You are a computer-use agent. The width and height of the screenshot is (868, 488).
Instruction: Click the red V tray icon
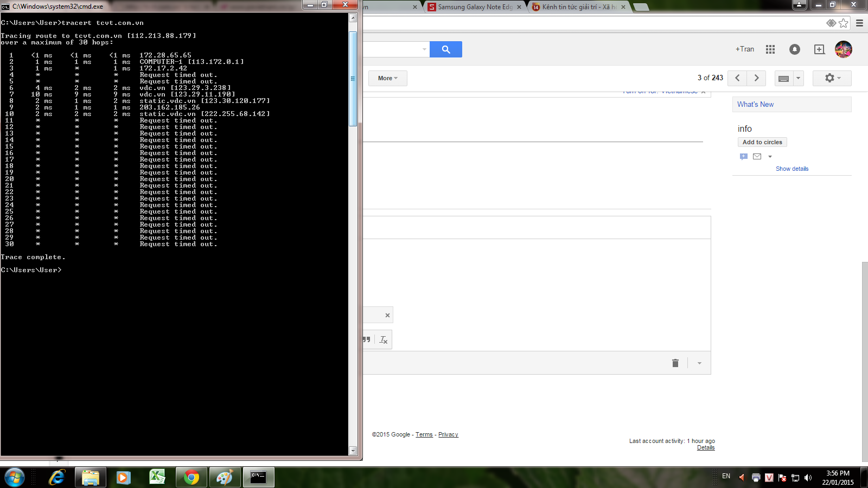pyautogui.click(x=769, y=477)
